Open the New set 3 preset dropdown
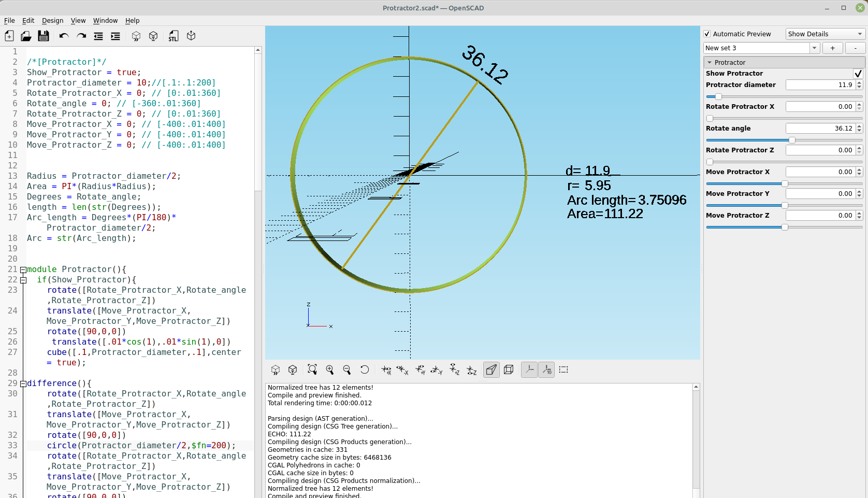Screen dimensions: 868x498 [x=815, y=48]
